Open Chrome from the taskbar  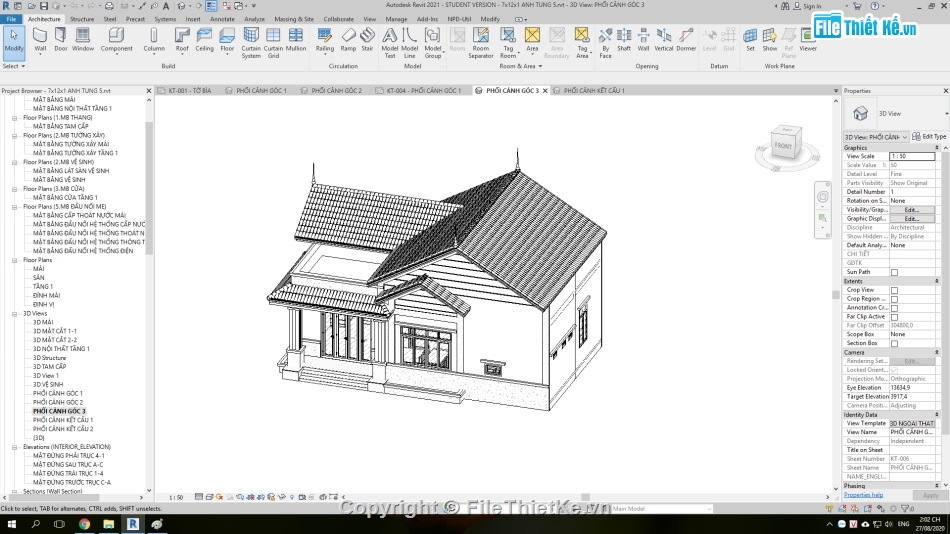pos(84,524)
